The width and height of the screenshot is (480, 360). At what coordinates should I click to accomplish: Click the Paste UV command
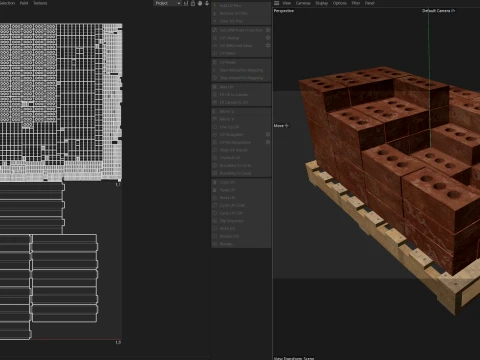tap(241, 190)
